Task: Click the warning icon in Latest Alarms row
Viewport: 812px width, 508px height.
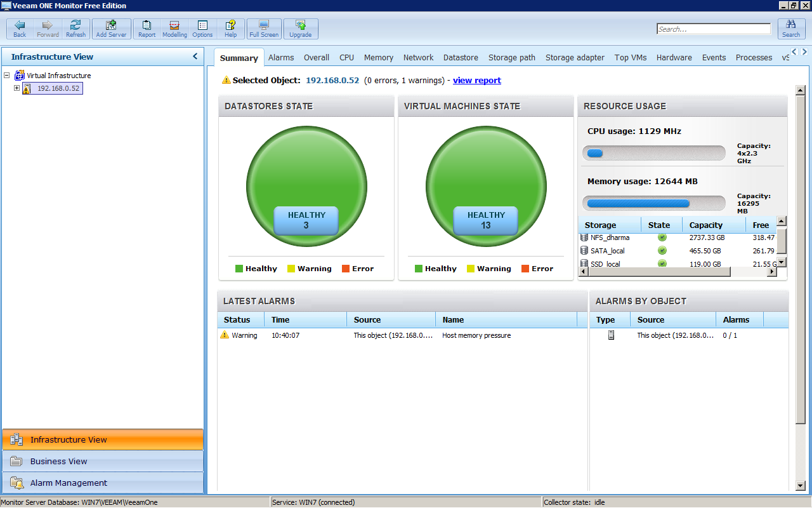Action: coord(225,335)
